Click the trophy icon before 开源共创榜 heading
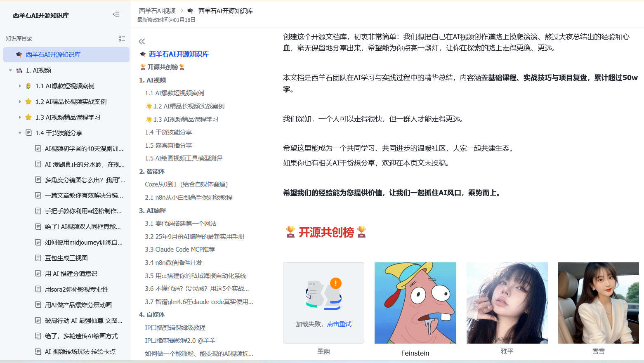644x363 pixels. 290,232
